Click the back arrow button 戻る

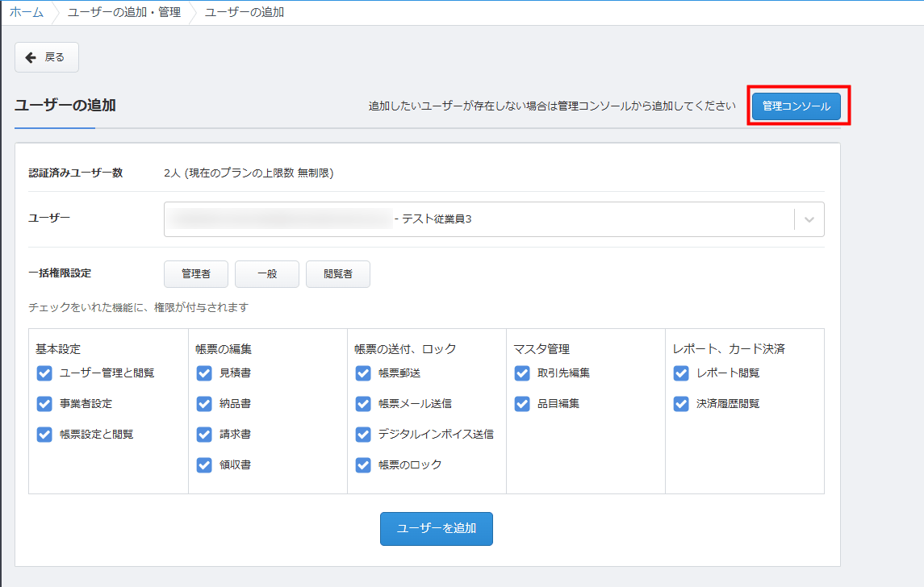[x=47, y=57]
